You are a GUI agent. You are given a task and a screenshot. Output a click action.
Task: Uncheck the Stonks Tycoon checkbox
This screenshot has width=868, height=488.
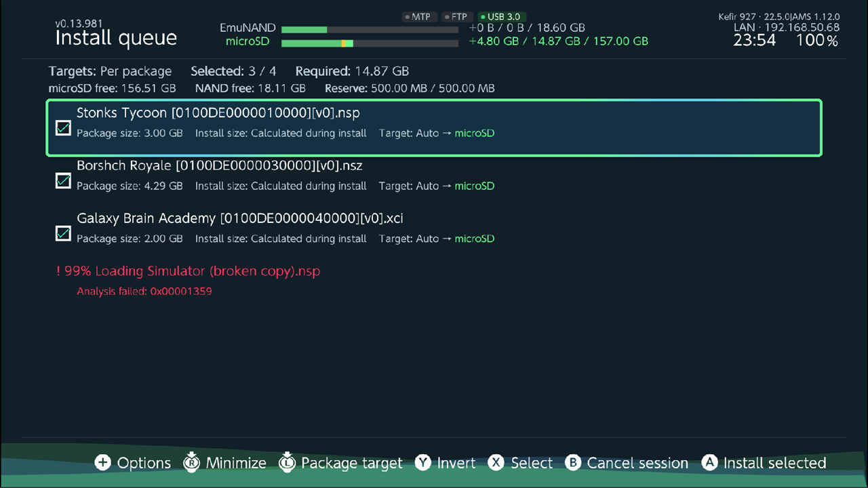click(63, 127)
